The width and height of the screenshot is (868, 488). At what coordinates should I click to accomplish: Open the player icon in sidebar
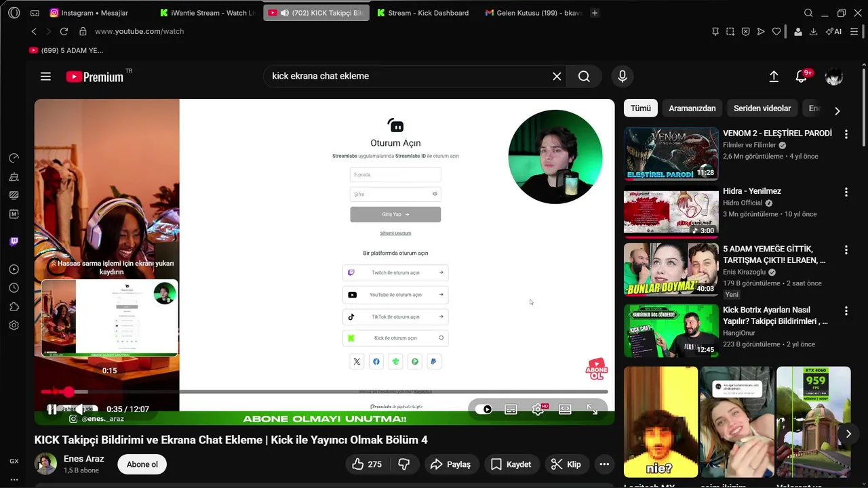14,269
